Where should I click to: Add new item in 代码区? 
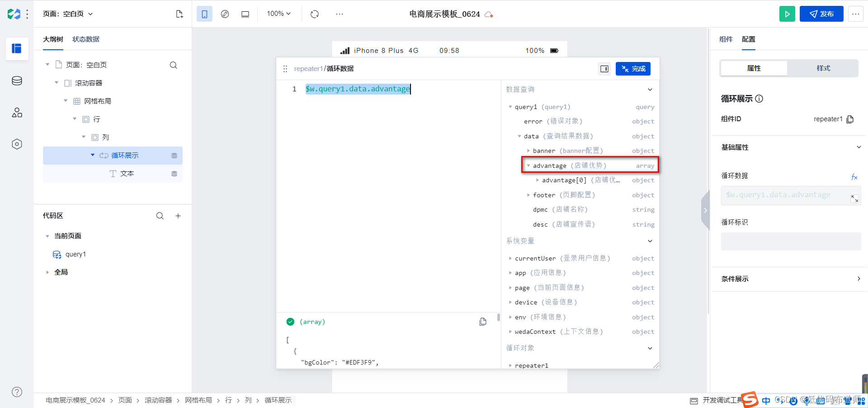click(178, 216)
